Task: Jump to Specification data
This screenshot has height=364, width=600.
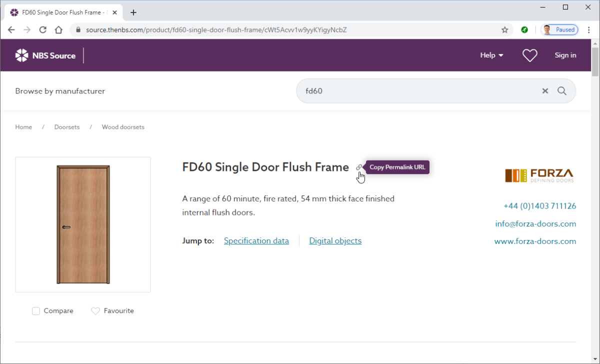Action: coord(256,241)
